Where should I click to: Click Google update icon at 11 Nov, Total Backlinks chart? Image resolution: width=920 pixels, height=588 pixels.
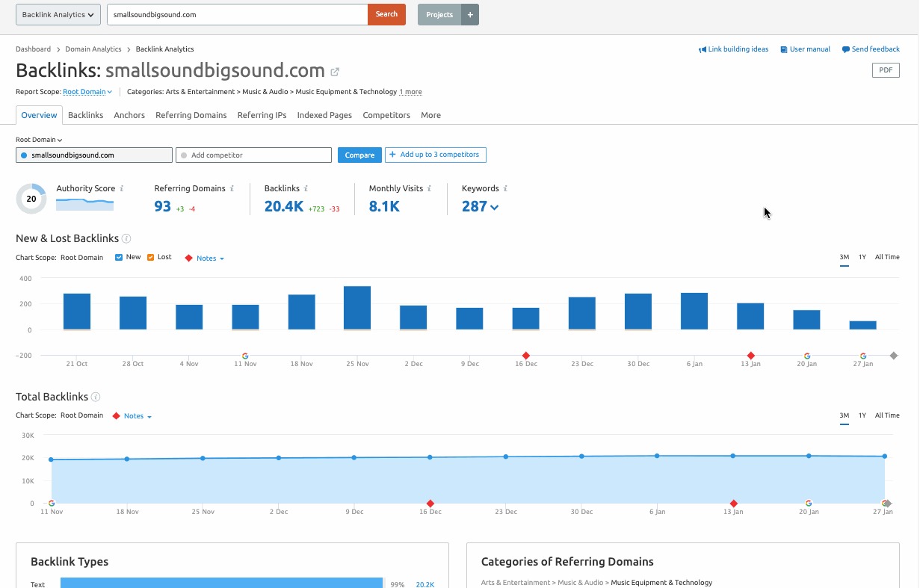point(52,504)
